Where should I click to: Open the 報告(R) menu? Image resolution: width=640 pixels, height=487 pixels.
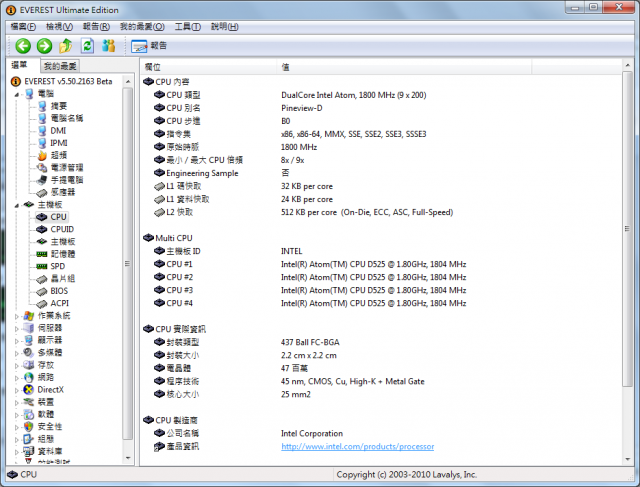96,27
